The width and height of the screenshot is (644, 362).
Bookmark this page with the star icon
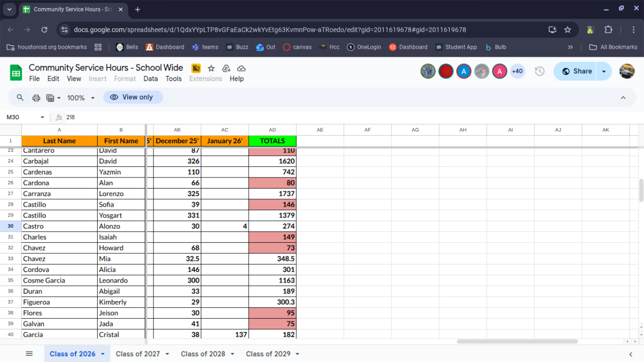[x=568, y=30]
